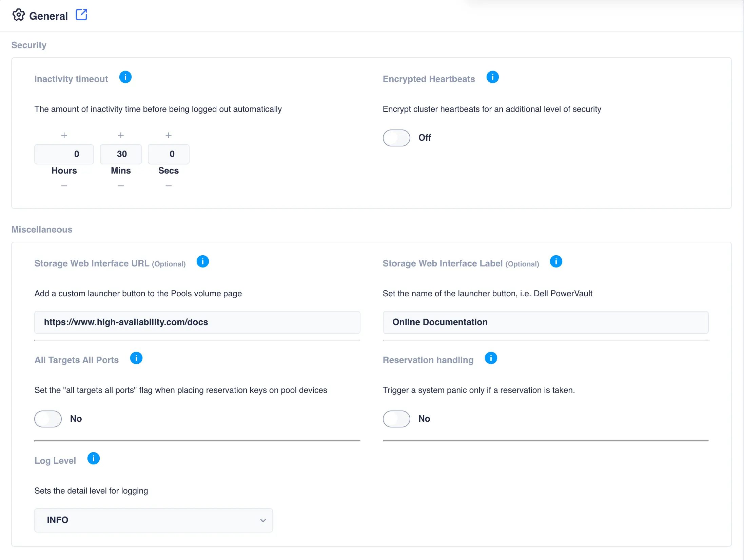The height and width of the screenshot is (560, 744).
Task: Click the settings gear icon next to General
Action: (x=19, y=15)
